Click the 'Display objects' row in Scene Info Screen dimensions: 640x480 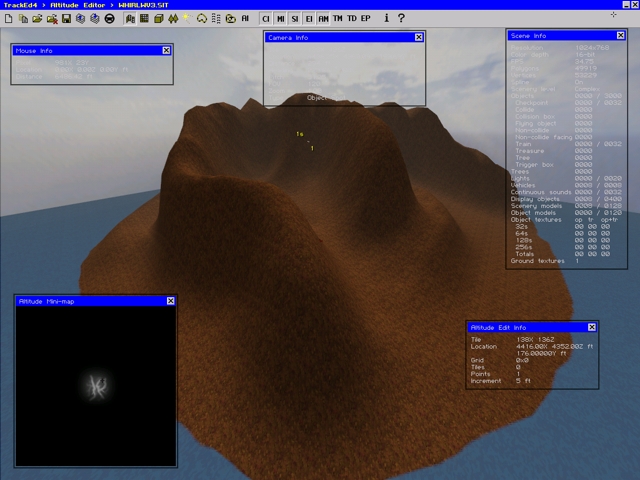pyautogui.click(x=566, y=199)
